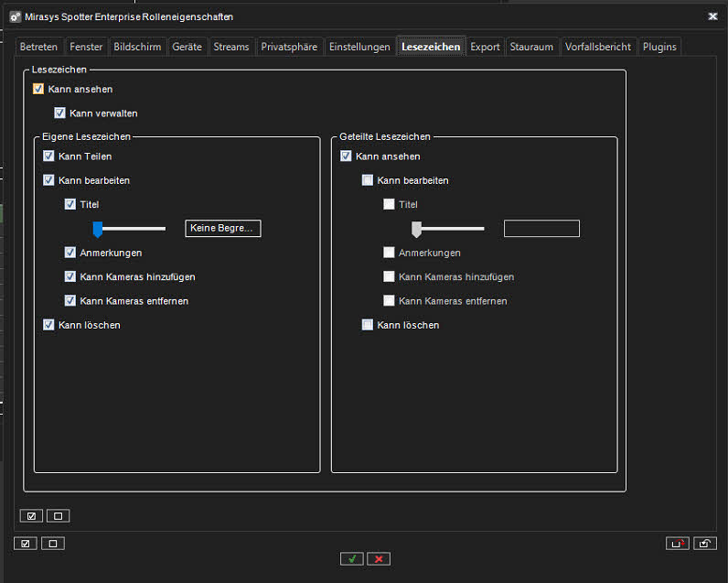Click the padlock icon at the dialog's lower right
Image resolution: width=728 pixels, height=583 pixels.
coord(705,544)
